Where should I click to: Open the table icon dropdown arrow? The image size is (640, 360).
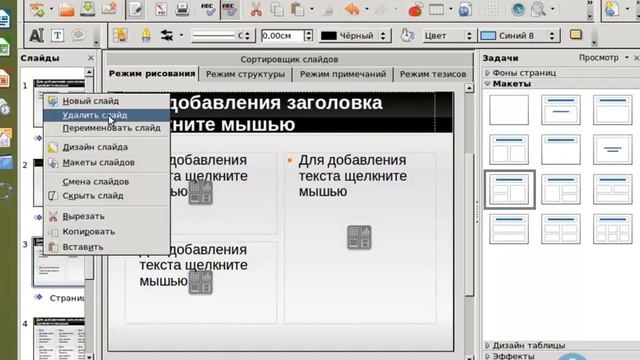tap(451, 9)
